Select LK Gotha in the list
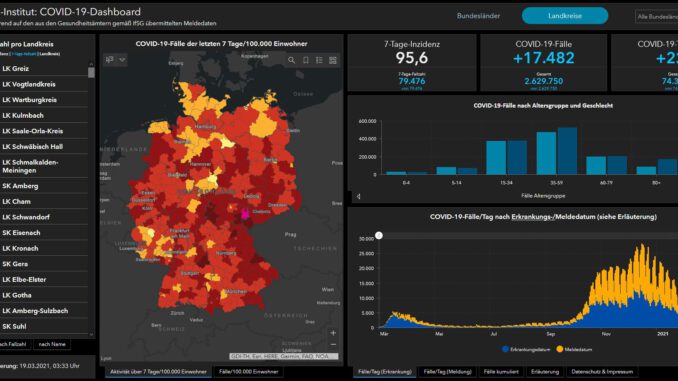Screen dimensions: 678x381 point(44,295)
